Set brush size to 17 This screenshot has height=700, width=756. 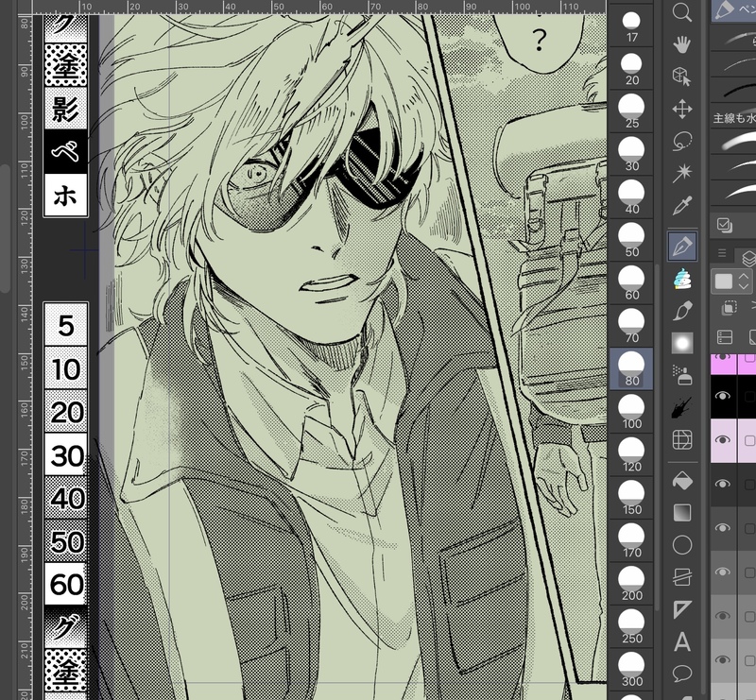pos(631,26)
